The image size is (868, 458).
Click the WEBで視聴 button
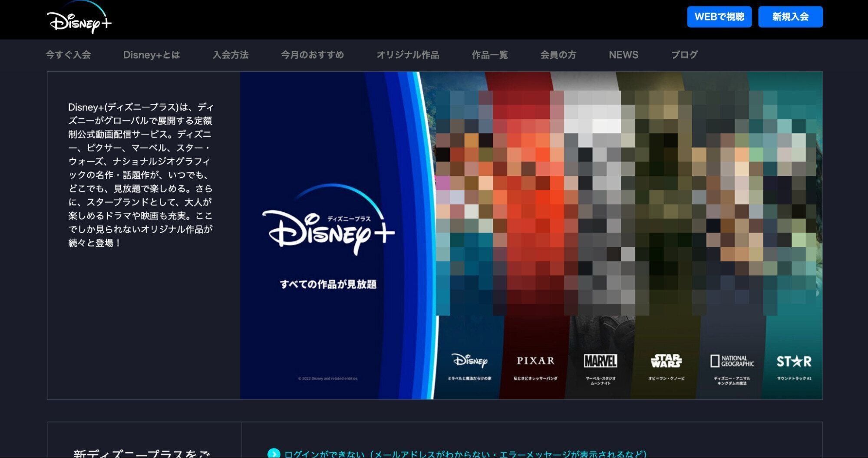point(719,16)
